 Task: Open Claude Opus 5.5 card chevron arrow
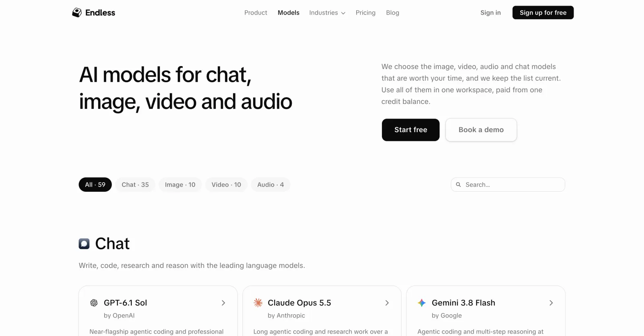click(387, 303)
